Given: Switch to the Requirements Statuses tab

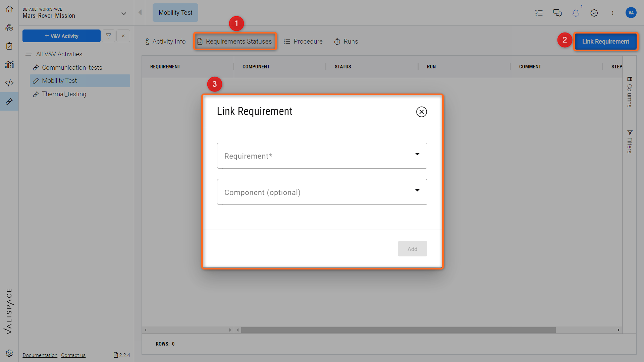Looking at the screenshot, I should click(x=235, y=42).
